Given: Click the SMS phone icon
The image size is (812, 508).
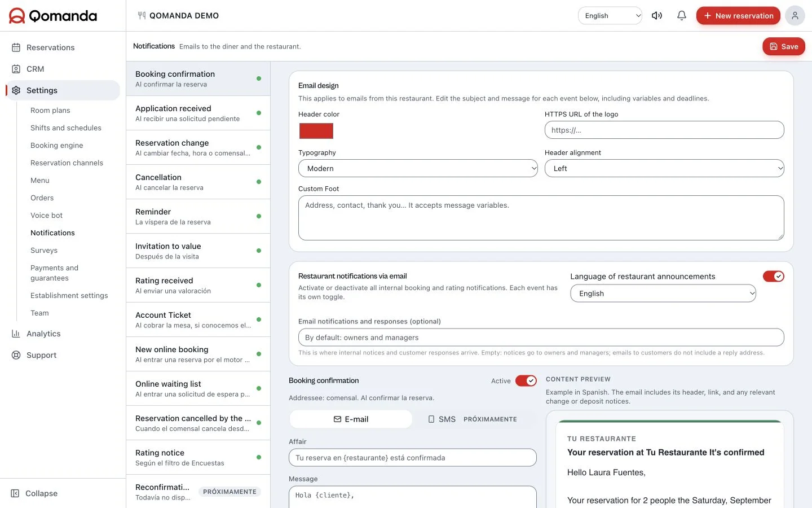Looking at the screenshot, I should click(x=431, y=419).
